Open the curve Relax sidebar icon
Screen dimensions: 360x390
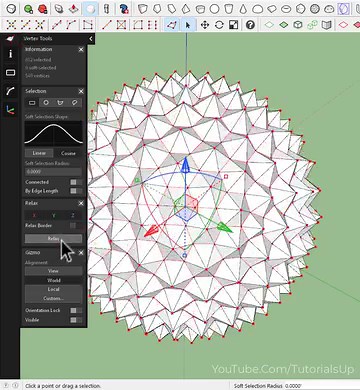(x=11, y=91)
